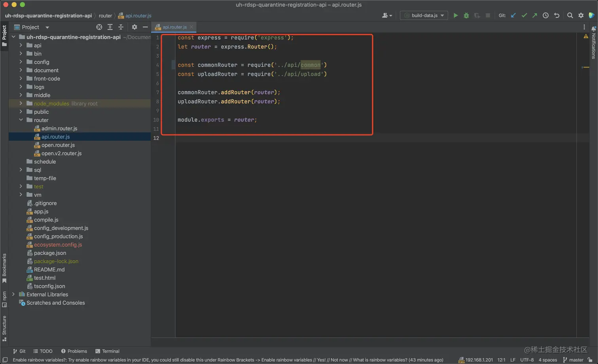This screenshot has height=364, width=598.
Task: Click project name breadcrumb in navigation bar
Action: tap(48, 15)
